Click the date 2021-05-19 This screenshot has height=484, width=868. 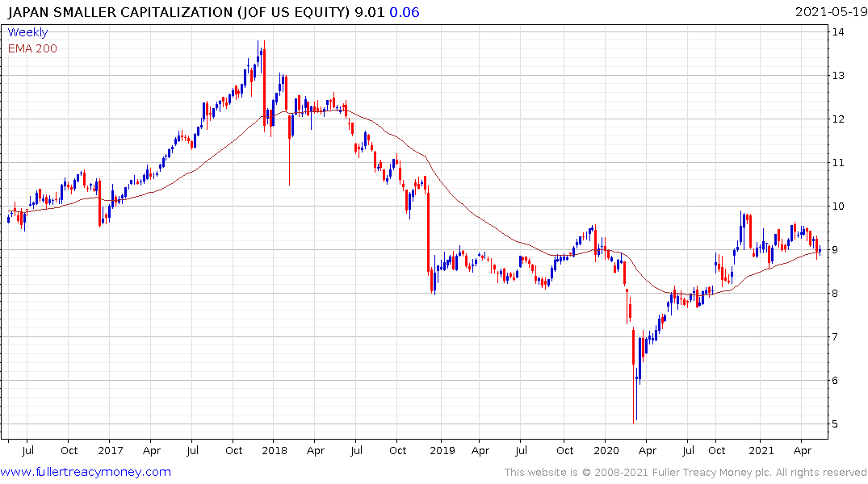831,12
